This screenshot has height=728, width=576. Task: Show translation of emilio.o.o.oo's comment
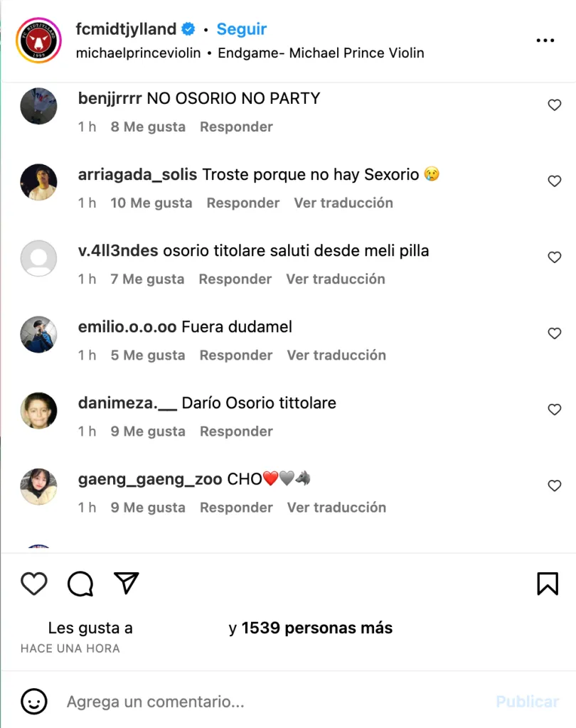[336, 355]
